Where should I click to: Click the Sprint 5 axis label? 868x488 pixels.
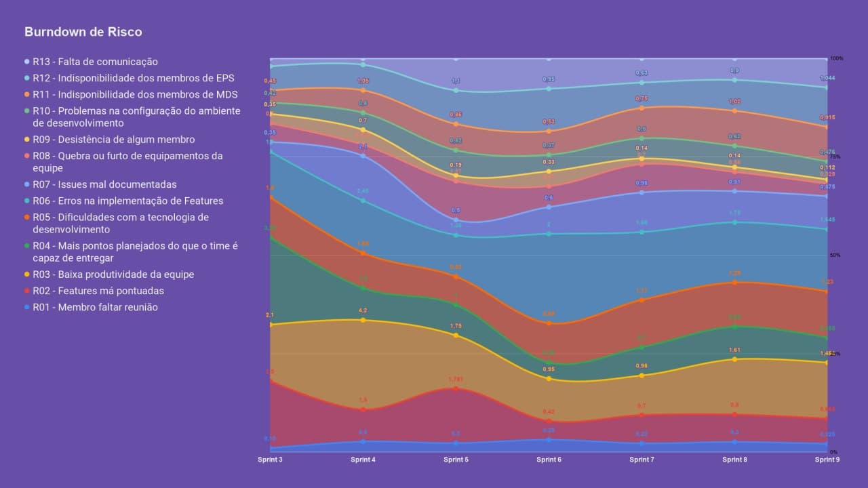(456, 460)
